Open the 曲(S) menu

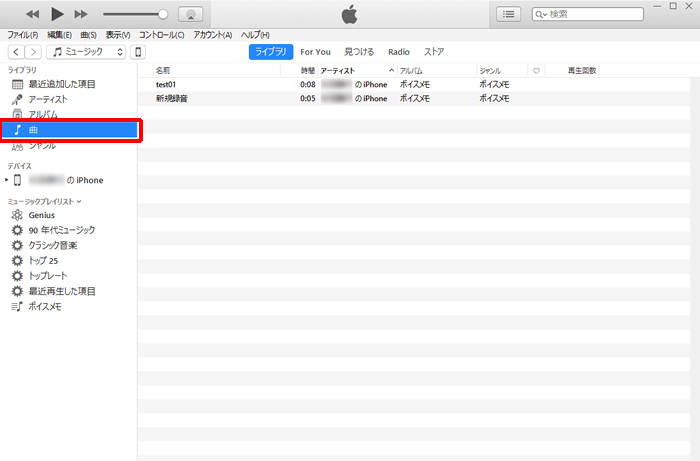(88, 35)
